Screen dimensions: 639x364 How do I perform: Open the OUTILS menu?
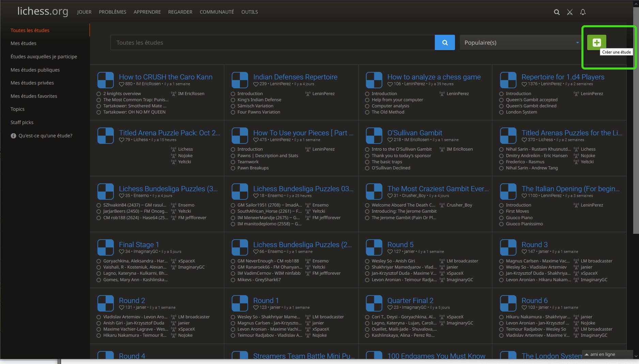(249, 12)
